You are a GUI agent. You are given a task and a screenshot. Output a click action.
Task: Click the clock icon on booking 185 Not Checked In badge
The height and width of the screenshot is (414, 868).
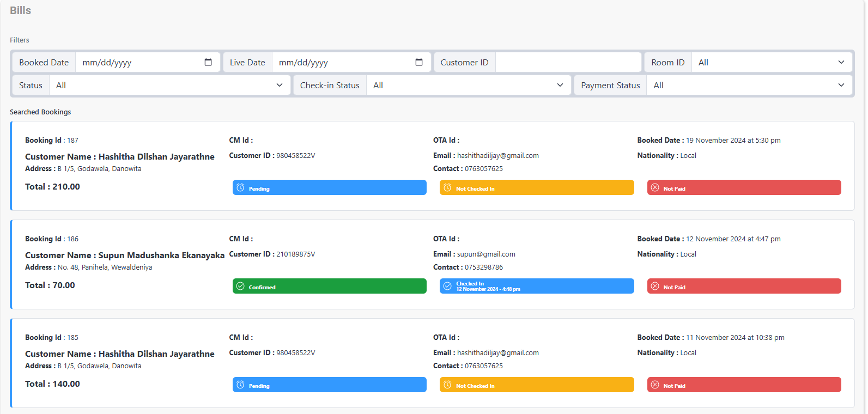pyautogui.click(x=447, y=385)
